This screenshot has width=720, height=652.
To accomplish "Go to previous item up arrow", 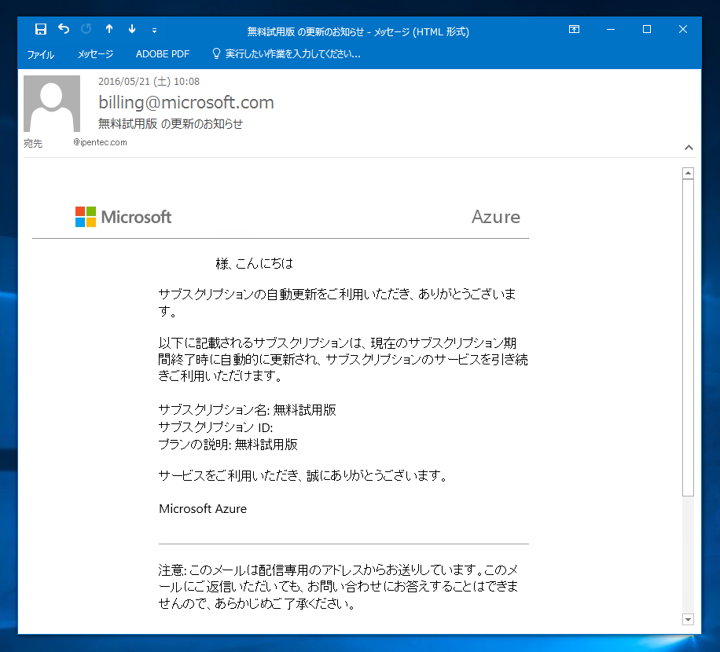I will coord(109,29).
